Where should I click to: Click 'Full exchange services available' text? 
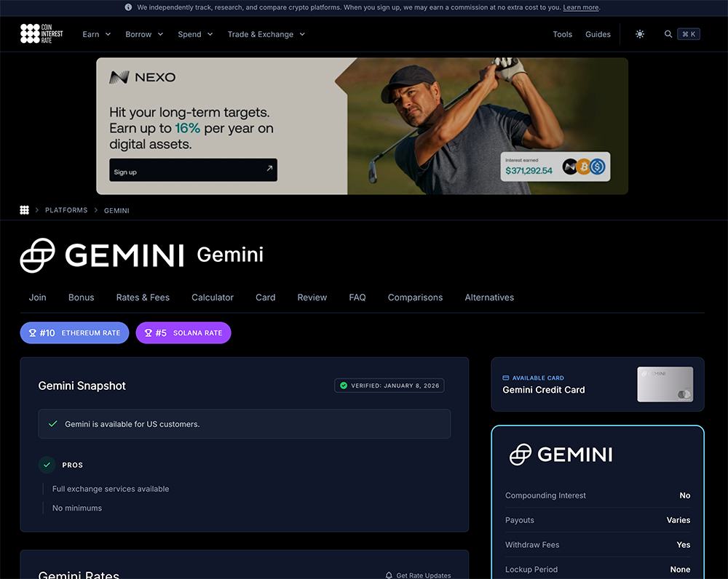[111, 489]
